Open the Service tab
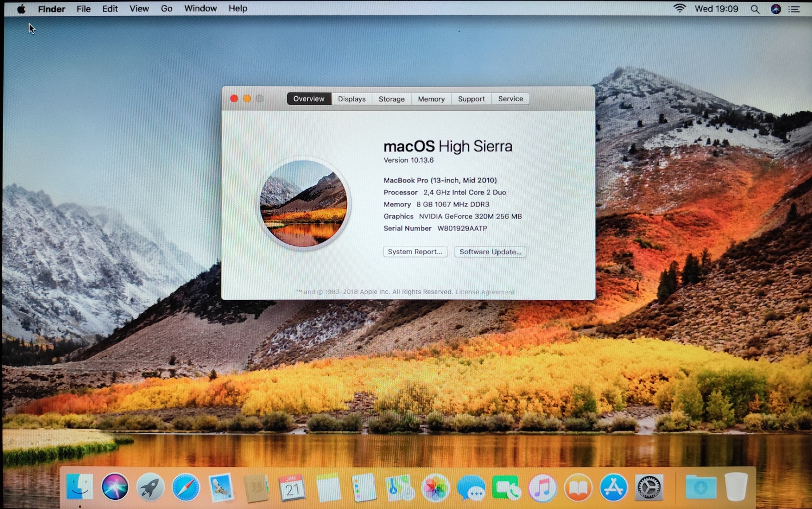This screenshot has height=509, width=812. click(511, 99)
